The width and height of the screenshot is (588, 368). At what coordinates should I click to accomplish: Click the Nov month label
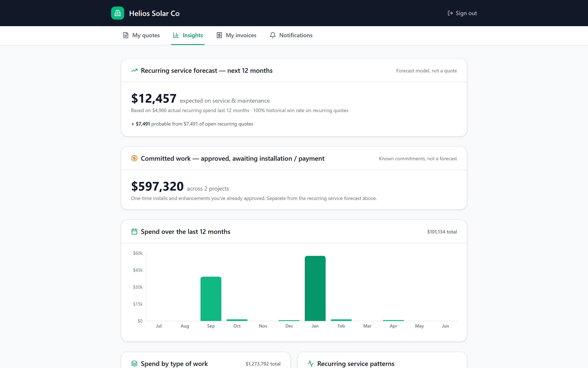pos(263,326)
